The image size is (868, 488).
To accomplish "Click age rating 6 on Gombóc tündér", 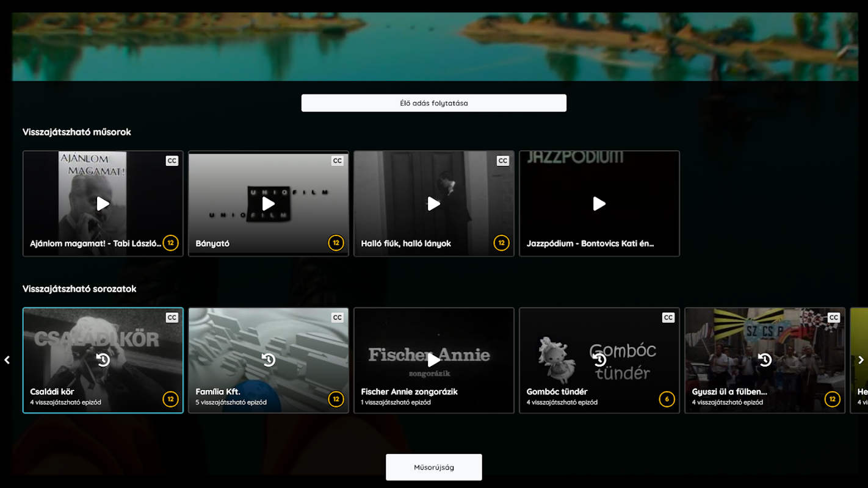I will [667, 400].
